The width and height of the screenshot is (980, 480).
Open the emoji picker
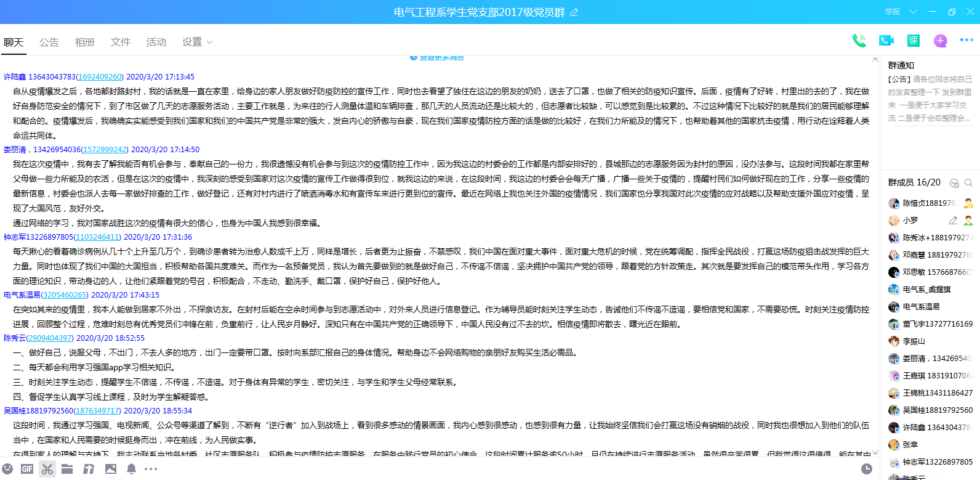(7, 469)
